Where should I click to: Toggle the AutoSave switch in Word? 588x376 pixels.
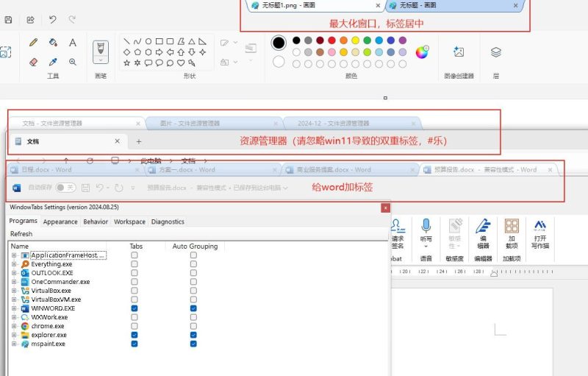click(x=65, y=187)
